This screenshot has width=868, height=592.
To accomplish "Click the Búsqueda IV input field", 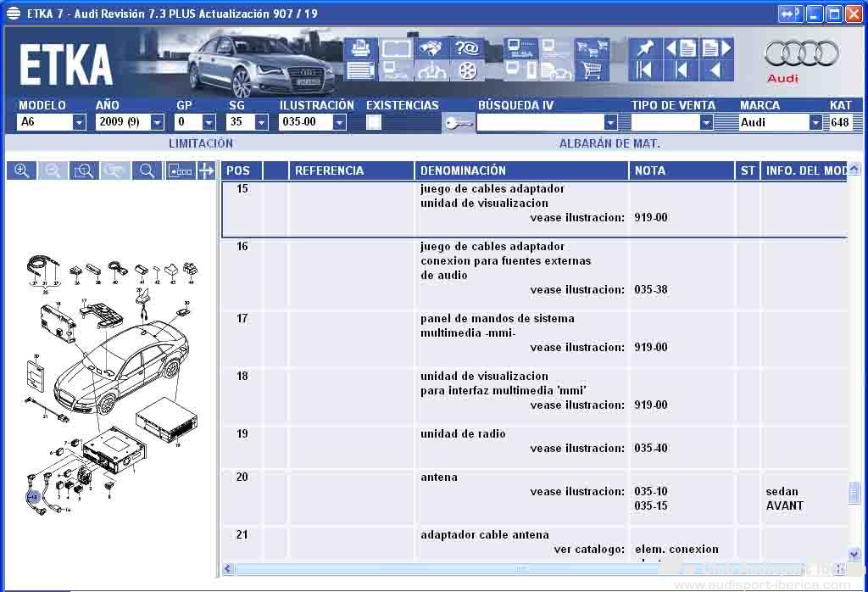I will 540,122.
